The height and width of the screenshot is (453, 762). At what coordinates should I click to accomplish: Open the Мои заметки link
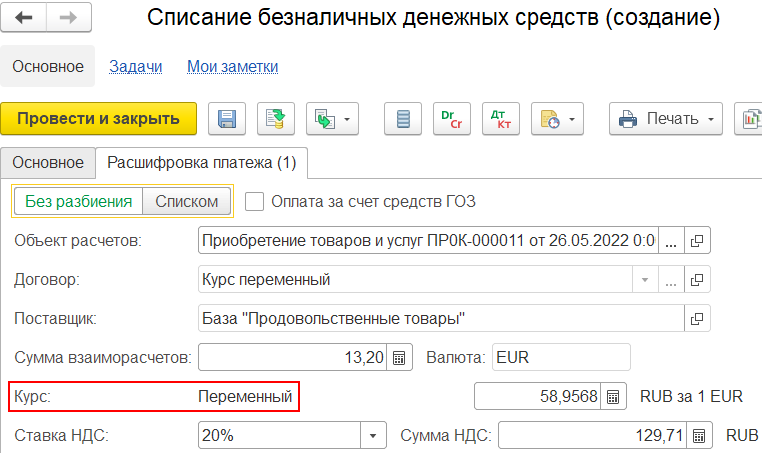[x=232, y=66]
